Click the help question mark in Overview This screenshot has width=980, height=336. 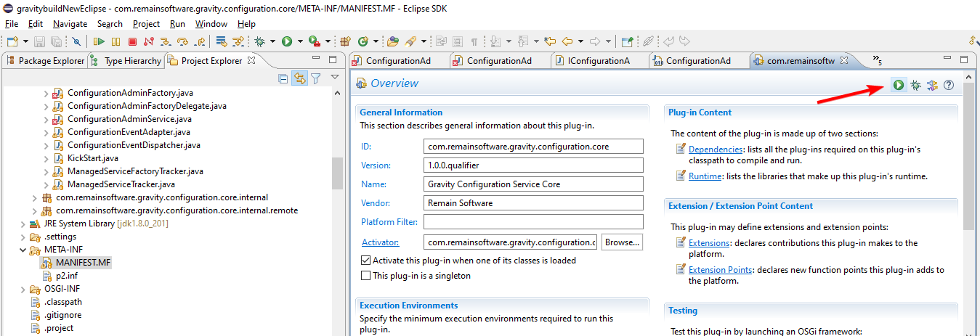tap(948, 85)
